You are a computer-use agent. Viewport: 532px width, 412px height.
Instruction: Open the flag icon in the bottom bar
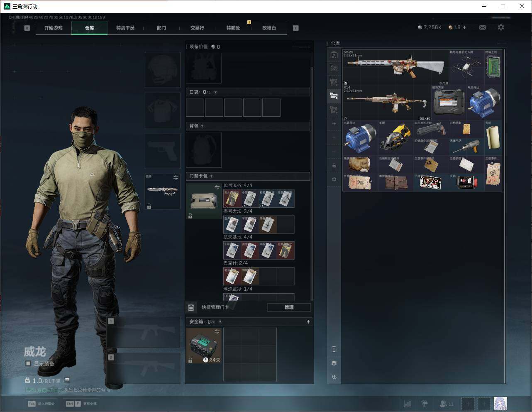click(425, 404)
